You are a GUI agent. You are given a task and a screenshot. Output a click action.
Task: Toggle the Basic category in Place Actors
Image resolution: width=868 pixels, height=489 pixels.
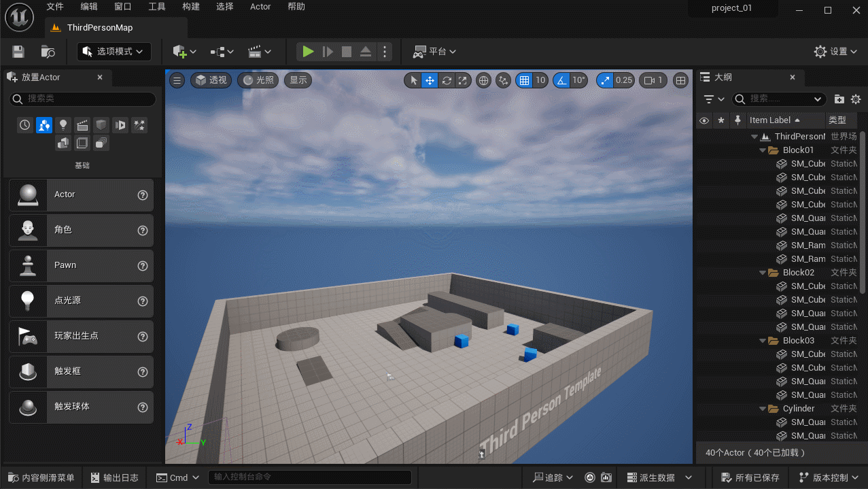tap(44, 125)
